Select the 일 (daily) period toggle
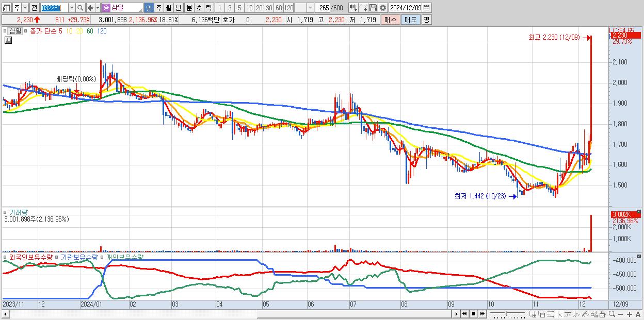 click(x=149, y=8)
